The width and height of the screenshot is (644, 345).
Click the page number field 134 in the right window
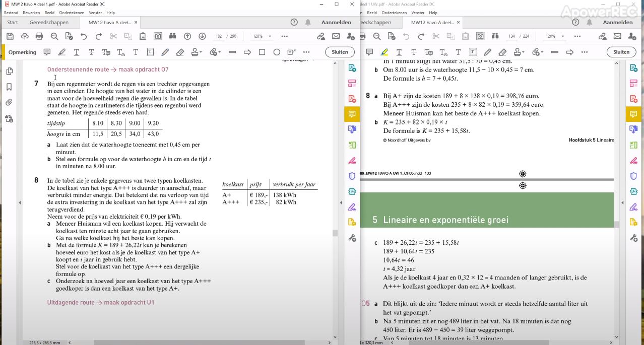(x=511, y=36)
